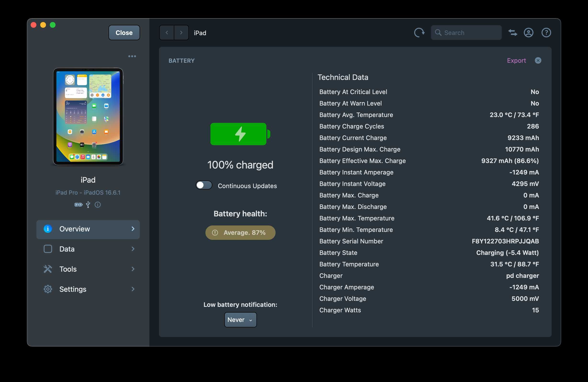Click the Battery Max. Temperature 41.6 °C value
The image size is (588, 382).
coord(513,218)
